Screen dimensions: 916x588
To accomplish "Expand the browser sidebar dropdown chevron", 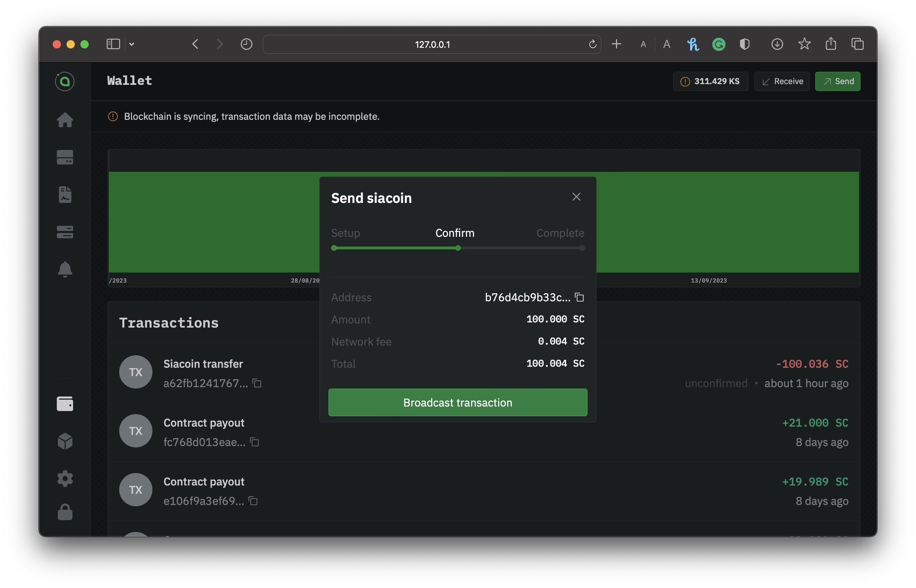I will click(x=132, y=44).
